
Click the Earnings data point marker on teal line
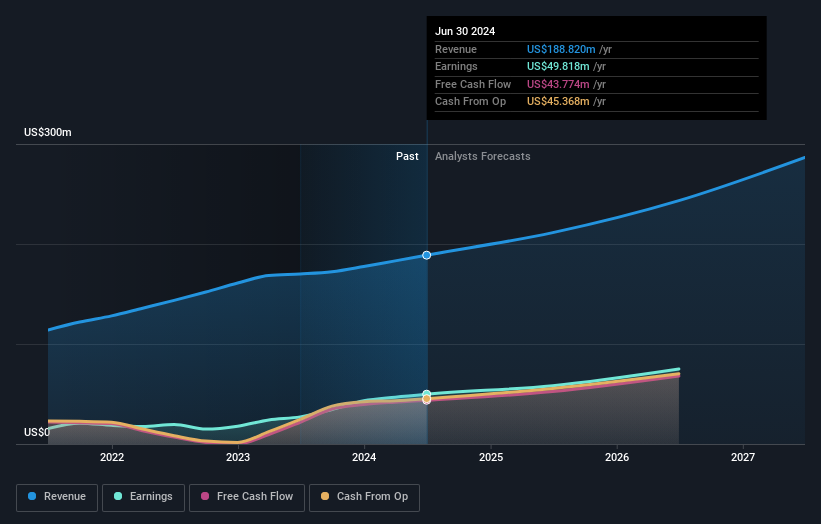427,394
